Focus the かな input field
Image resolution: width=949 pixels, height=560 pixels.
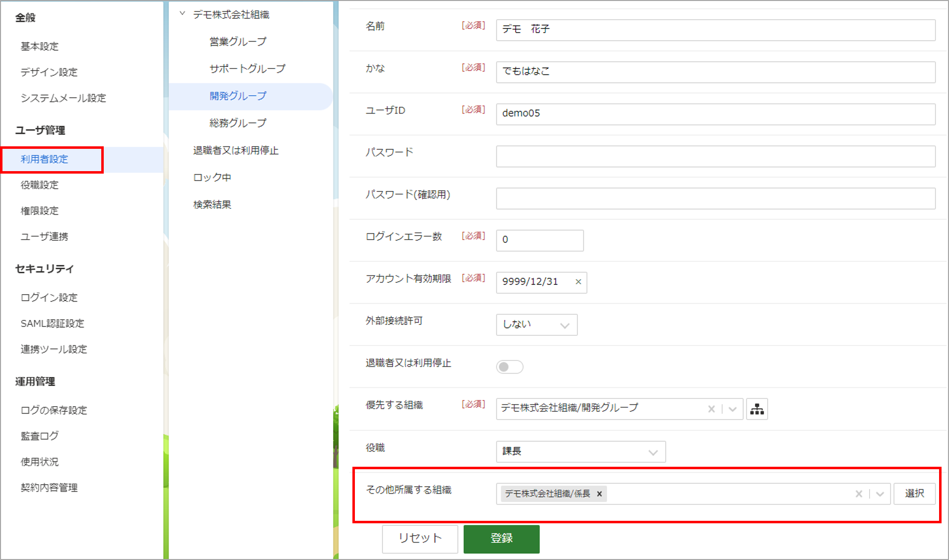[x=716, y=72]
